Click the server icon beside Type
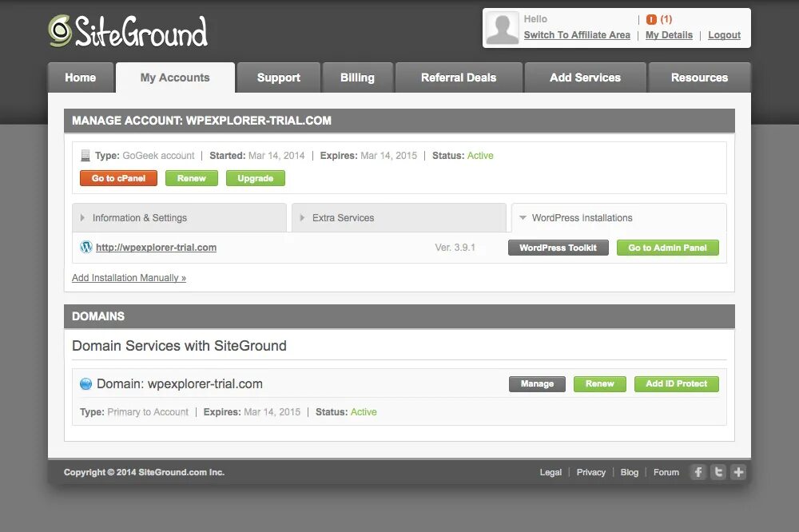 click(x=85, y=156)
